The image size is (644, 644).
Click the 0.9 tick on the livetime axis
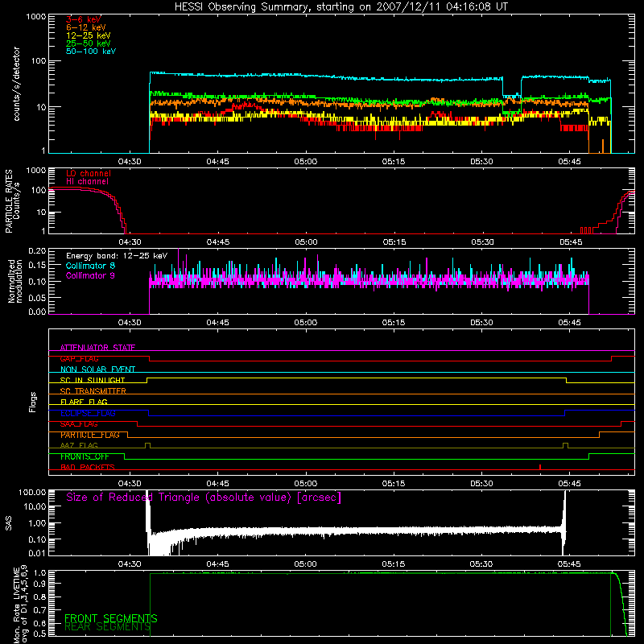(x=40, y=583)
